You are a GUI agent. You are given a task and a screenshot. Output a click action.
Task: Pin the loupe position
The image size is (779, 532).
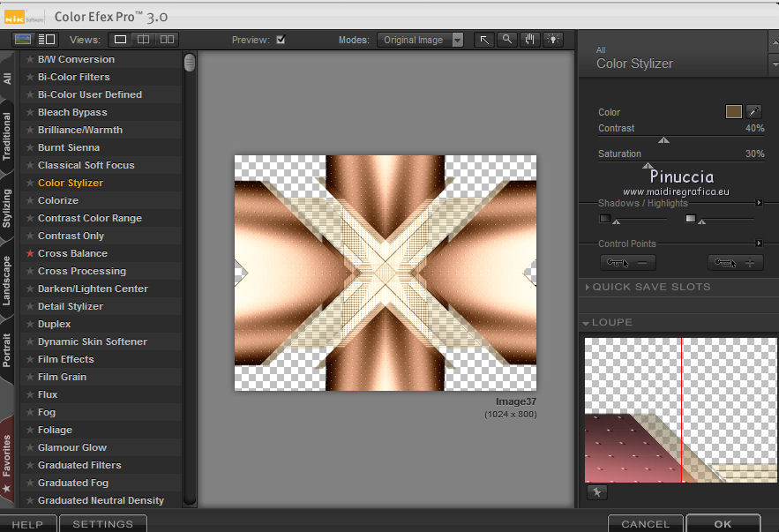click(595, 492)
